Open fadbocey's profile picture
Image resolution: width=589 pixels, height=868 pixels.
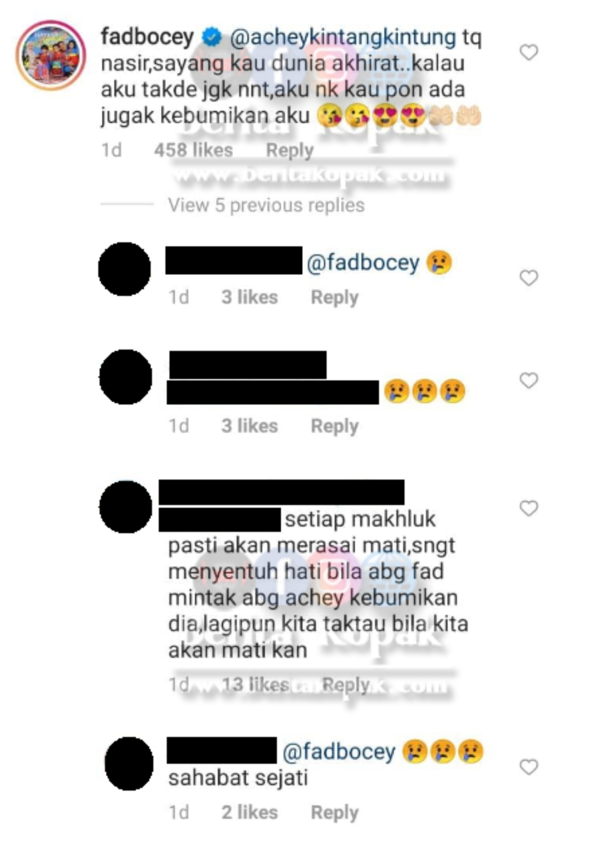coord(51,55)
